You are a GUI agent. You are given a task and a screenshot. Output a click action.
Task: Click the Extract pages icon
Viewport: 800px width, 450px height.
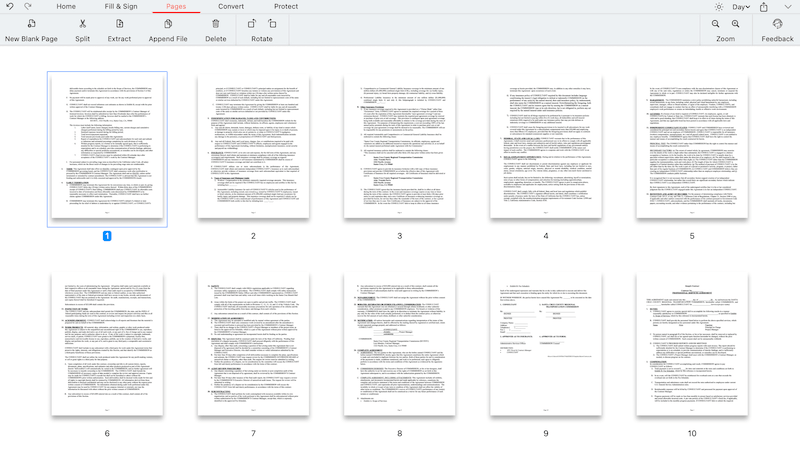click(119, 23)
